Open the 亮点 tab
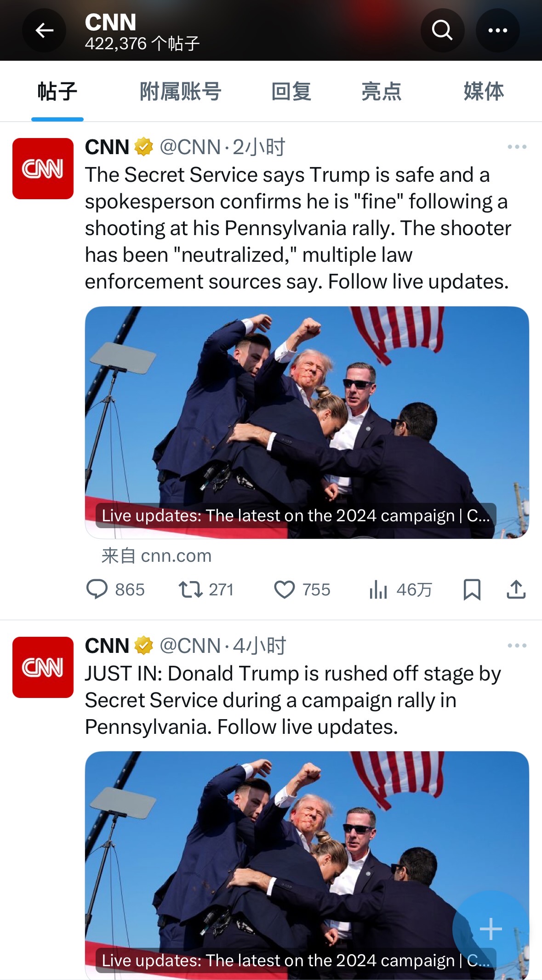542x980 pixels. point(381,91)
